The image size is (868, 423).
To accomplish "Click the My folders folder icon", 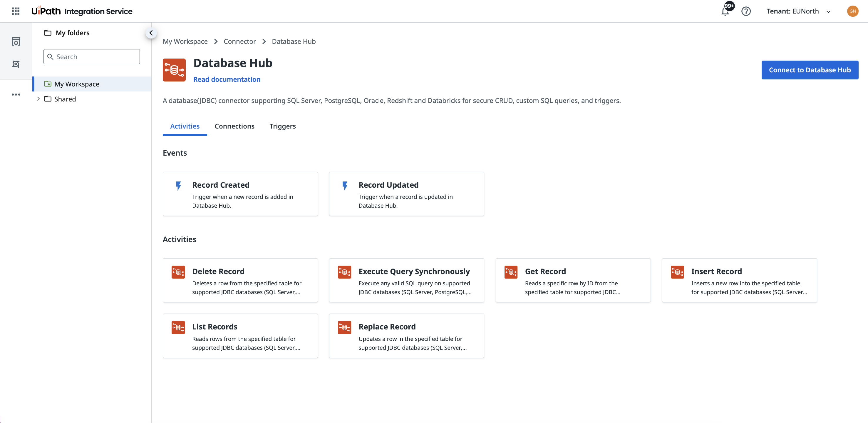I will pos(48,33).
